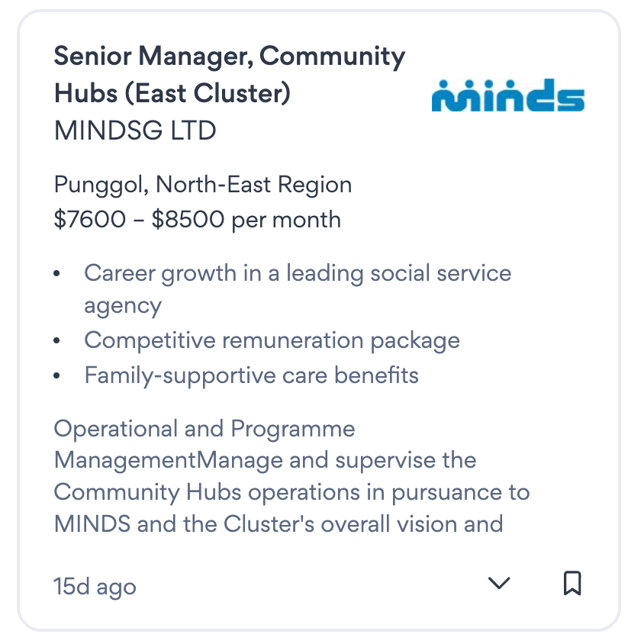This screenshot has width=644, height=644.
Task: Click bullet dot beside Family-supportive care
Action: 58,375
